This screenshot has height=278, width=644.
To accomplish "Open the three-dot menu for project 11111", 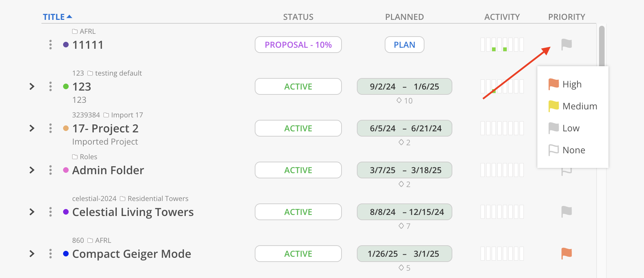I will [51, 45].
